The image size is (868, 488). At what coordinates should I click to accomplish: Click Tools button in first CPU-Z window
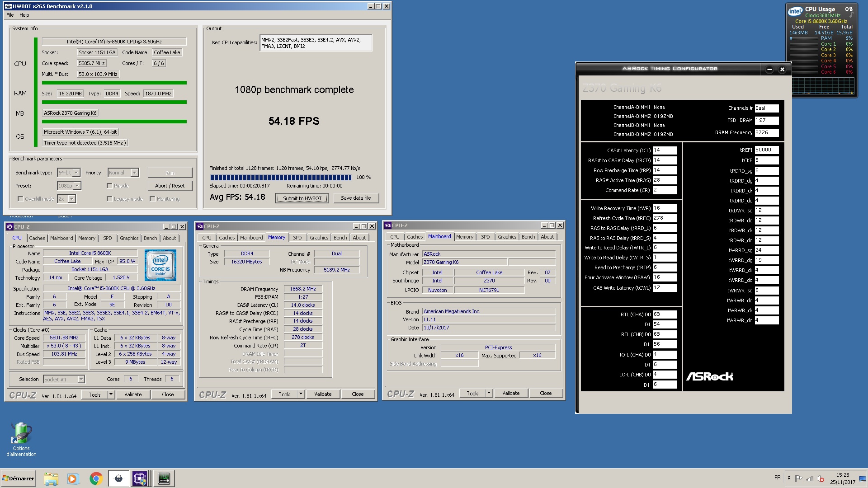click(x=94, y=394)
